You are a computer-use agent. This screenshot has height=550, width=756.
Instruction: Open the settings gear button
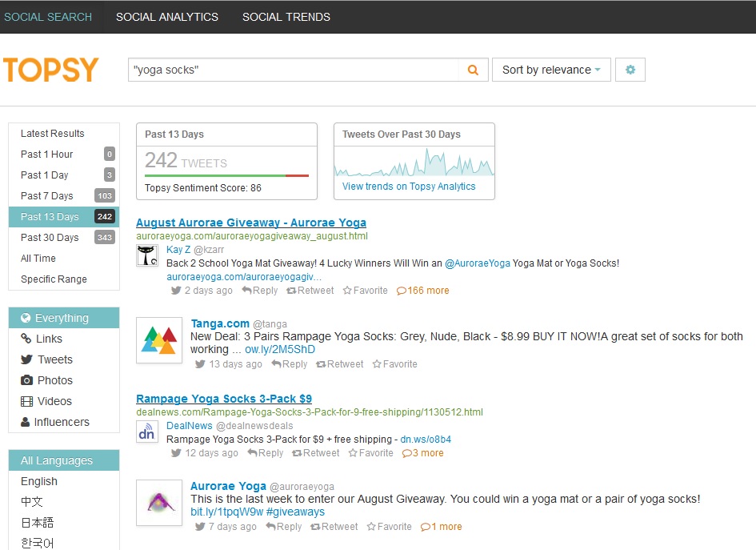click(630, 70)
